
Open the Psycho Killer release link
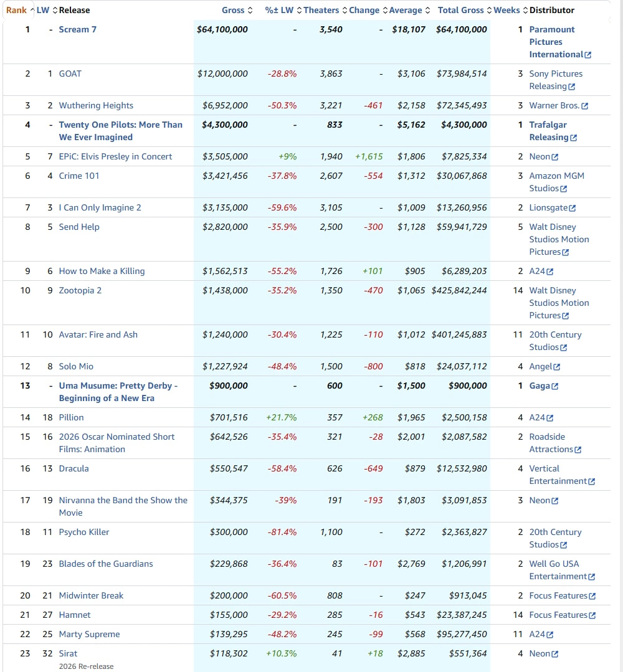tap(84, 531)
